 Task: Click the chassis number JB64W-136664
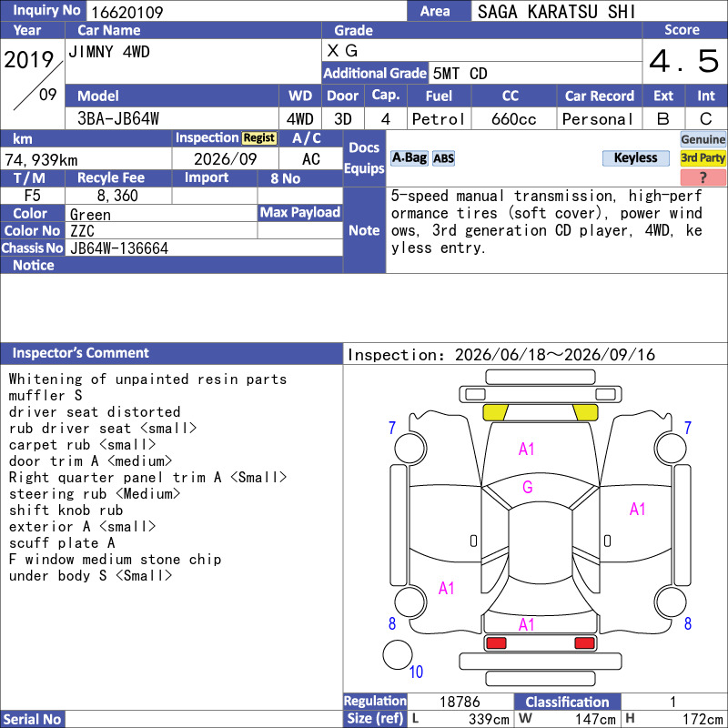[x=119, y=248]
